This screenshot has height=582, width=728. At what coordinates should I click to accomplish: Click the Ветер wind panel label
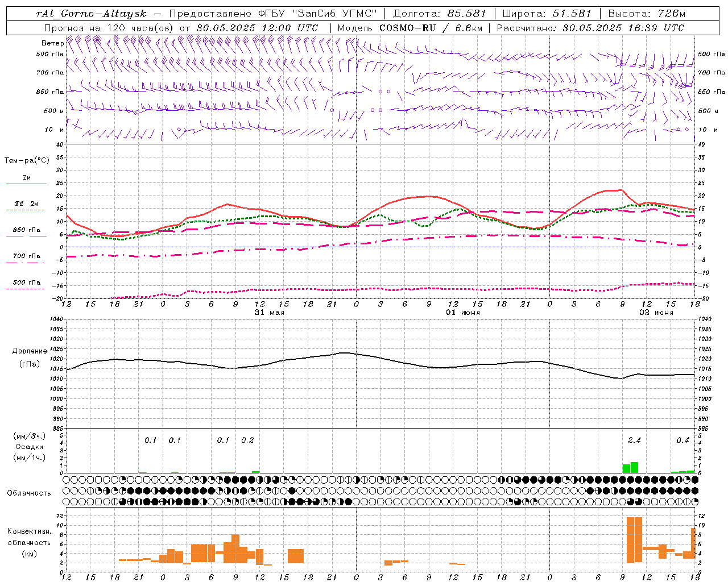pos(52,43)
